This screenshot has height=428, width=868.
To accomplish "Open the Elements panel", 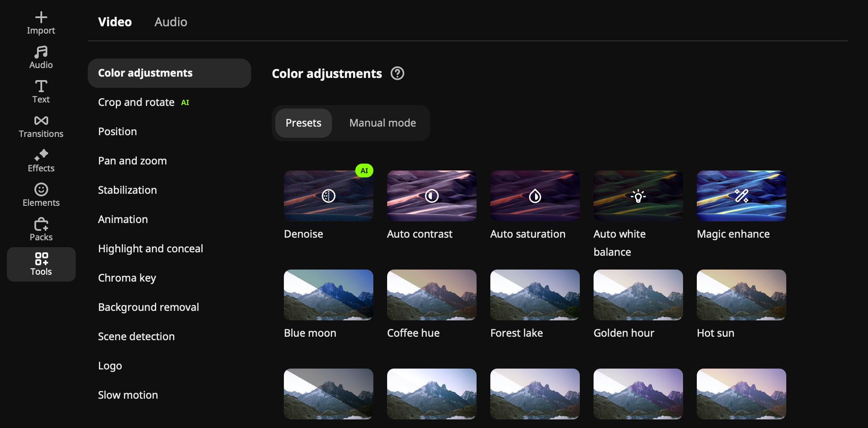I will coord(41,195).
